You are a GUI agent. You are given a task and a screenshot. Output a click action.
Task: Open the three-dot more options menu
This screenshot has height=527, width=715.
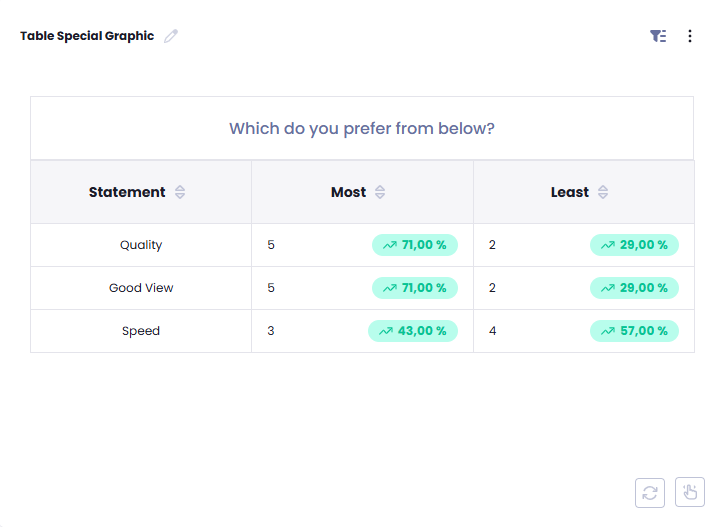(690, 36)
